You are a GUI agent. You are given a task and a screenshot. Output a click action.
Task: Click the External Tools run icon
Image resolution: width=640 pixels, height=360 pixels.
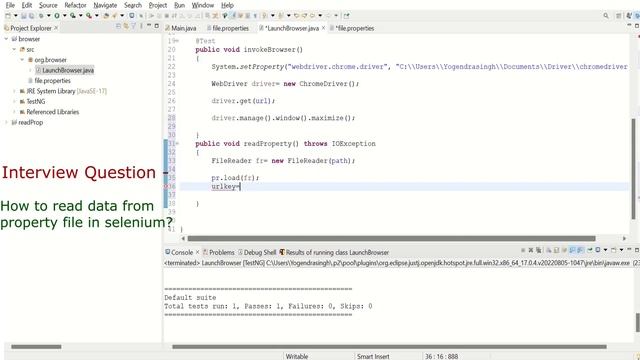[89, 16]
